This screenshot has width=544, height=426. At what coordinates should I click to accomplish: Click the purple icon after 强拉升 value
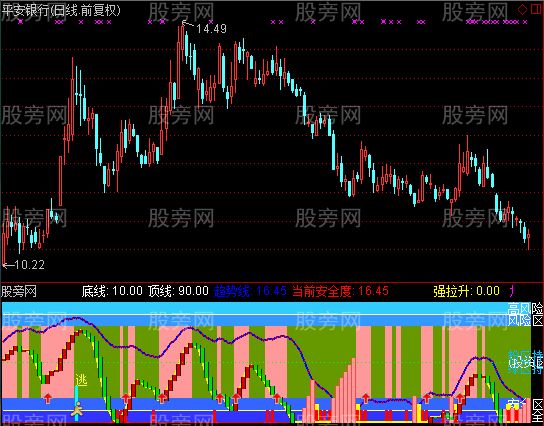pos(512,291)
